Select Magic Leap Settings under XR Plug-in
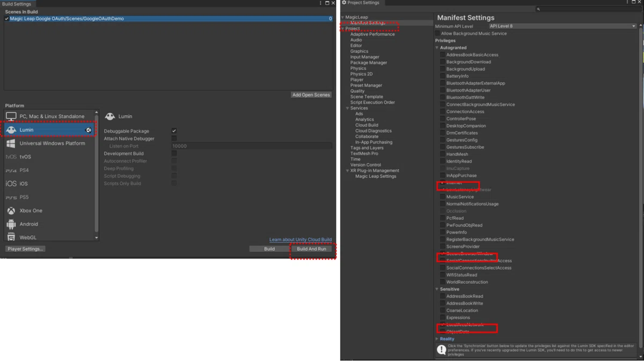 pos(376,176)
